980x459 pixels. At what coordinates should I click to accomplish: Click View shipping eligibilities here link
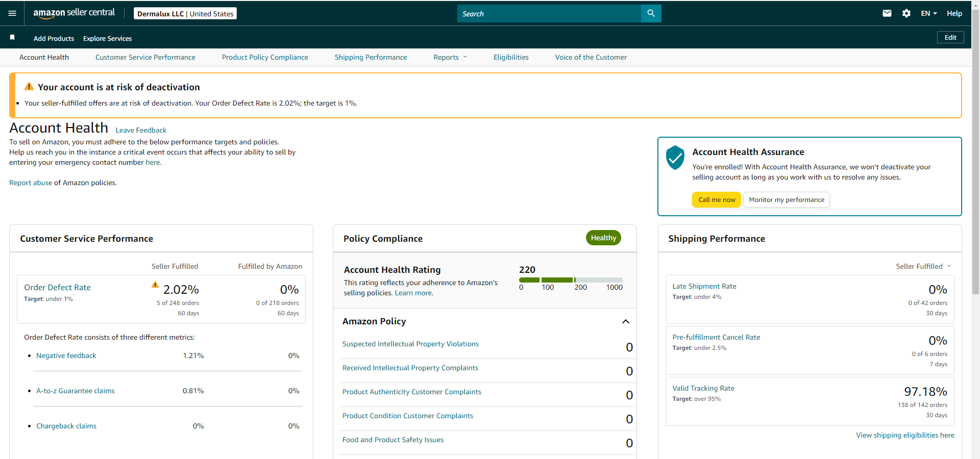[x=905, y=435]
